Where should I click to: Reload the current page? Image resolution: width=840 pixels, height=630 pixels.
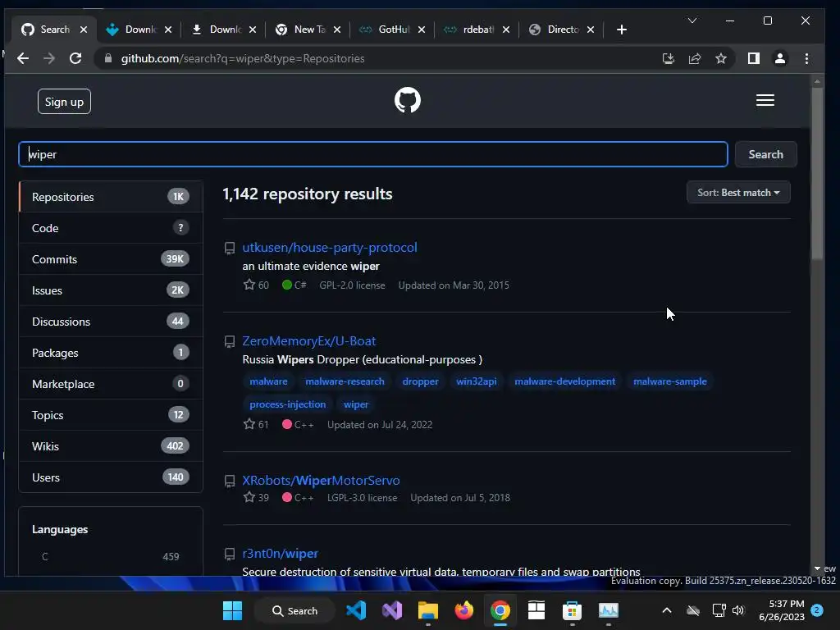coord(75,58)
